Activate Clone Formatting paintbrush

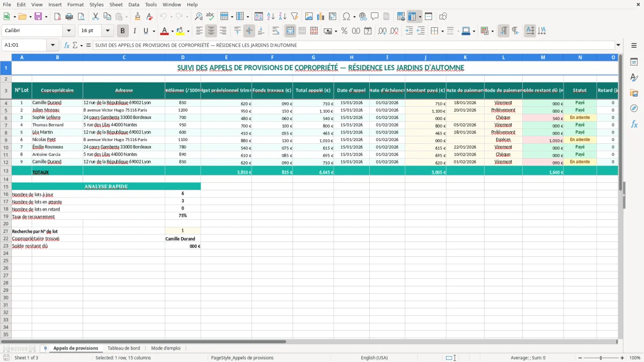click(137, 17)
